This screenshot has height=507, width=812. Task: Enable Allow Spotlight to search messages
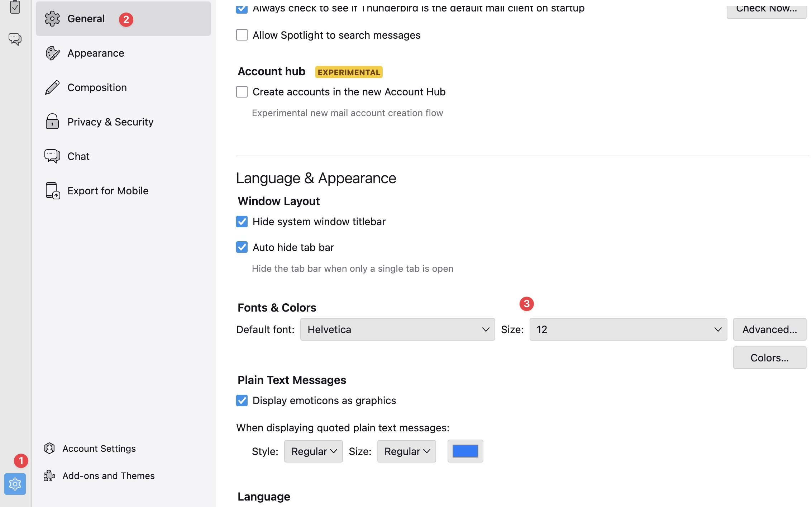coord(242,35)
